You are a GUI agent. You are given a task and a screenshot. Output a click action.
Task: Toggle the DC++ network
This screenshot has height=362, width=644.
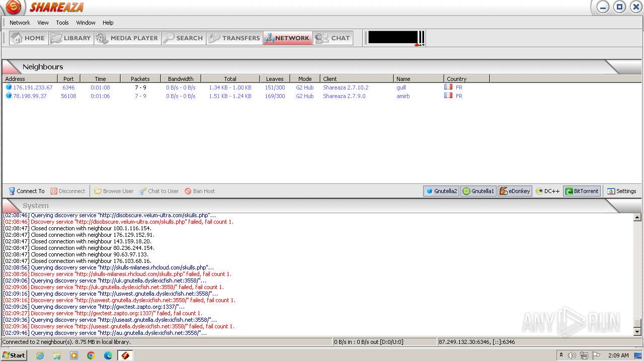click(x=547, y=191)
